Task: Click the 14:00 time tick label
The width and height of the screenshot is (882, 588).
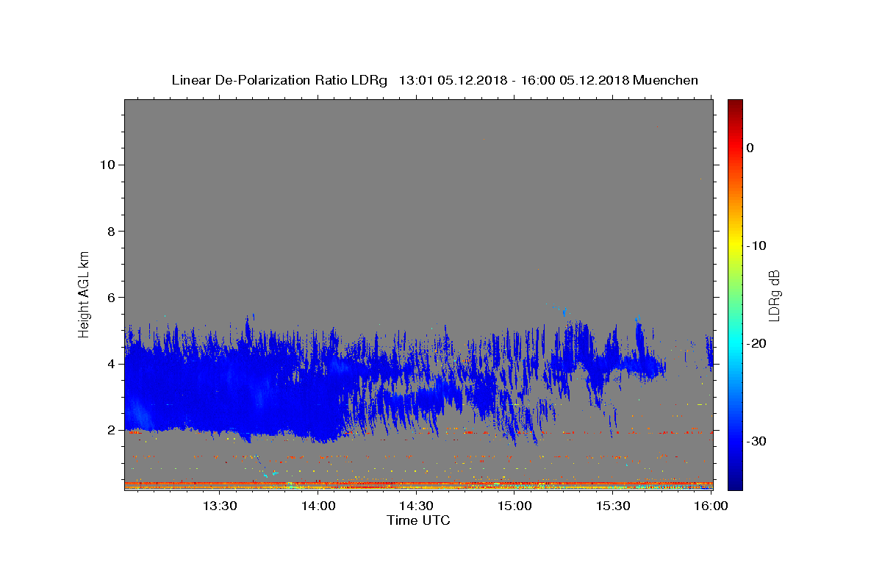Action: pos(318,506)
